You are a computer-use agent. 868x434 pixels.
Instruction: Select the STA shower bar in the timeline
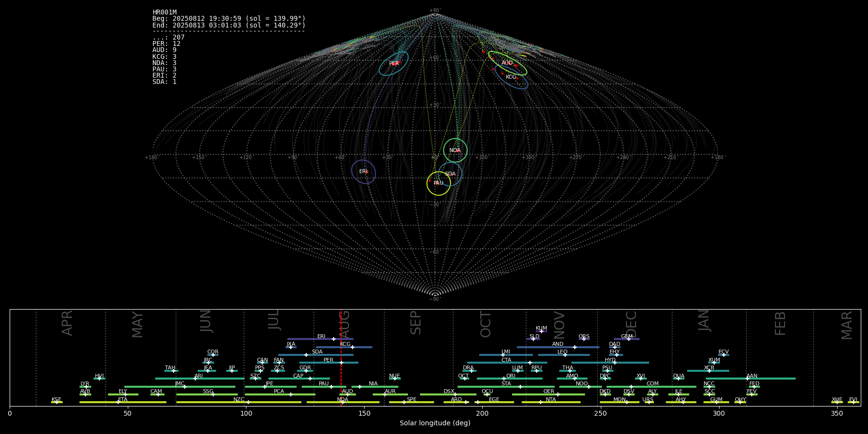[506, 386]
